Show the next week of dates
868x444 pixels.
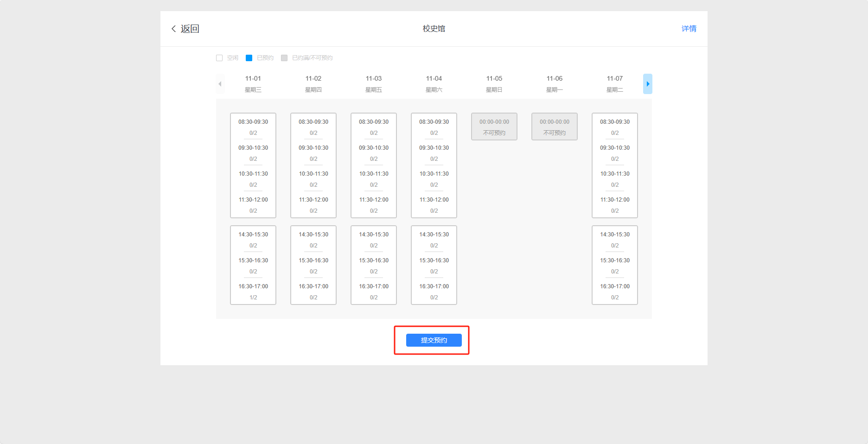click(647, 84)
